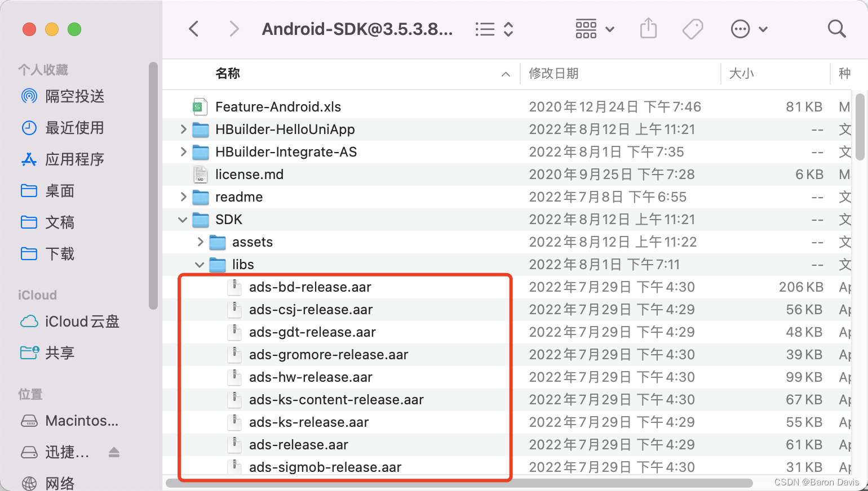Expand the HBuilder-HelloUniApp folder
The width and height of the screenshot is (868, 491).
point(183,130)
